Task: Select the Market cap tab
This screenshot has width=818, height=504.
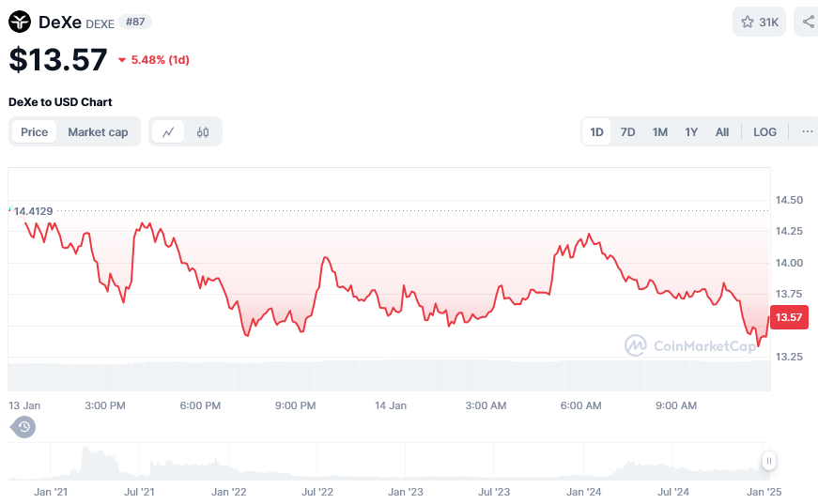Action: pyautogui.click(x=98, y=131)
